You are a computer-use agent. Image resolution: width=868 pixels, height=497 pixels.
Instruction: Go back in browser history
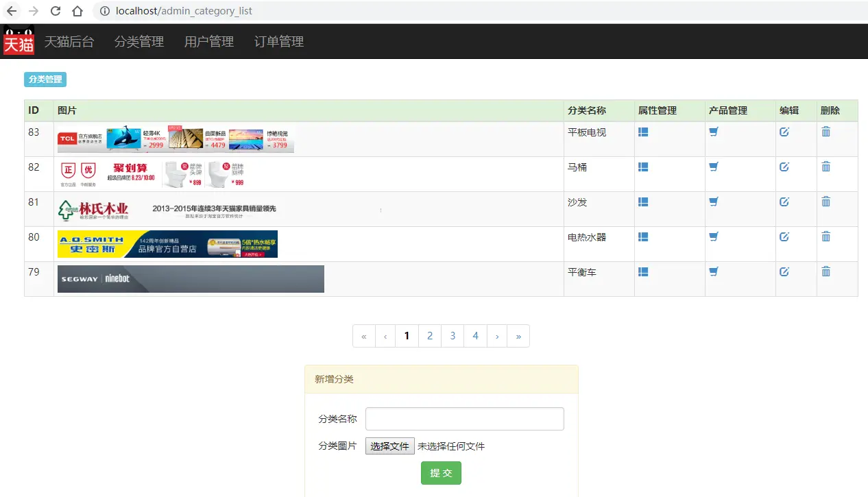coord(12,11)
